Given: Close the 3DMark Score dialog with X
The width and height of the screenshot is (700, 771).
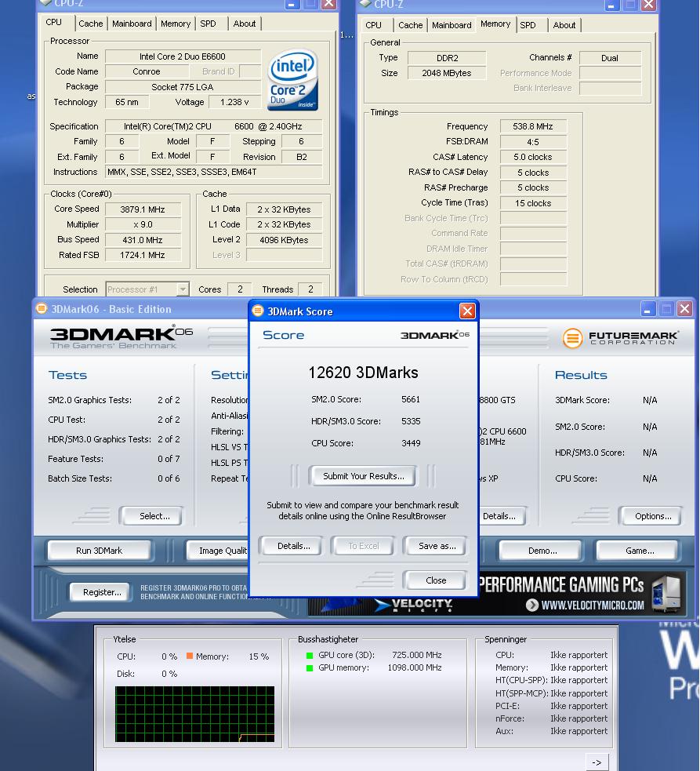Looking at the screenshot, I should tap(467, 311).
